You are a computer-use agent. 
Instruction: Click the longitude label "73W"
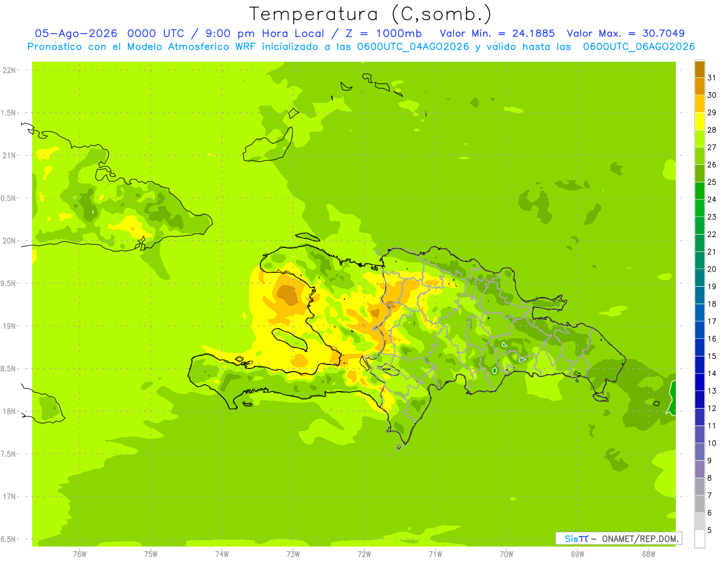tap(293, 554)
